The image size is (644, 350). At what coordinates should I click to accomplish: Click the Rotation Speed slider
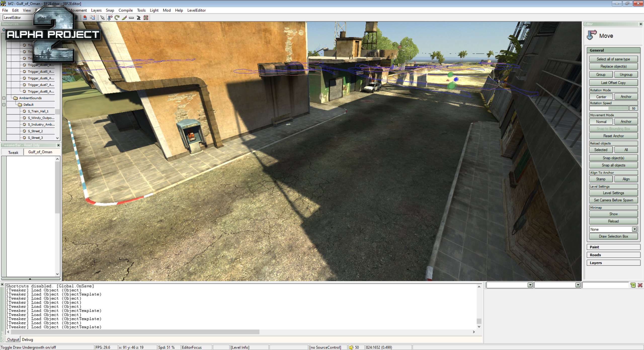tap(609, 108)
